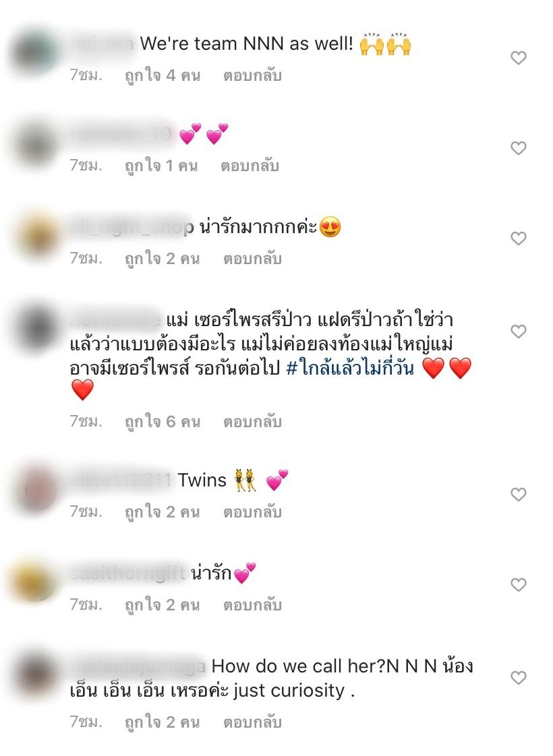
Task: View the 4 likes on team NNN comment
Action: [163, 75]
